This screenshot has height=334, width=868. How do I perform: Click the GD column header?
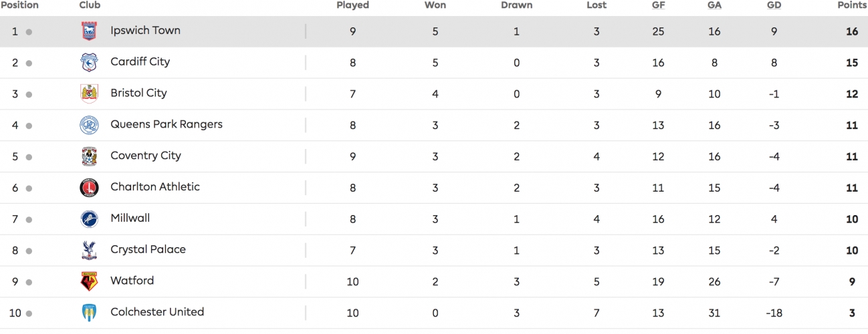774,5
